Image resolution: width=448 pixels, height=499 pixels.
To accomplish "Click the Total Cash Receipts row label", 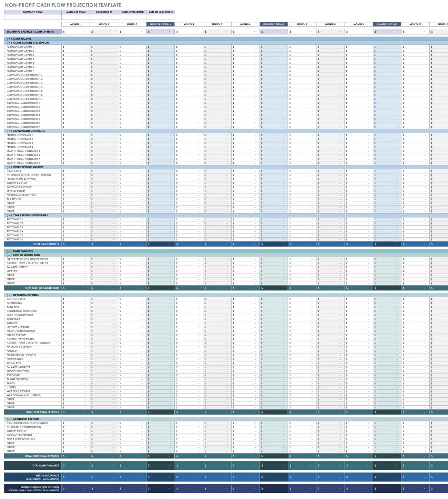I will pos(46,244).
